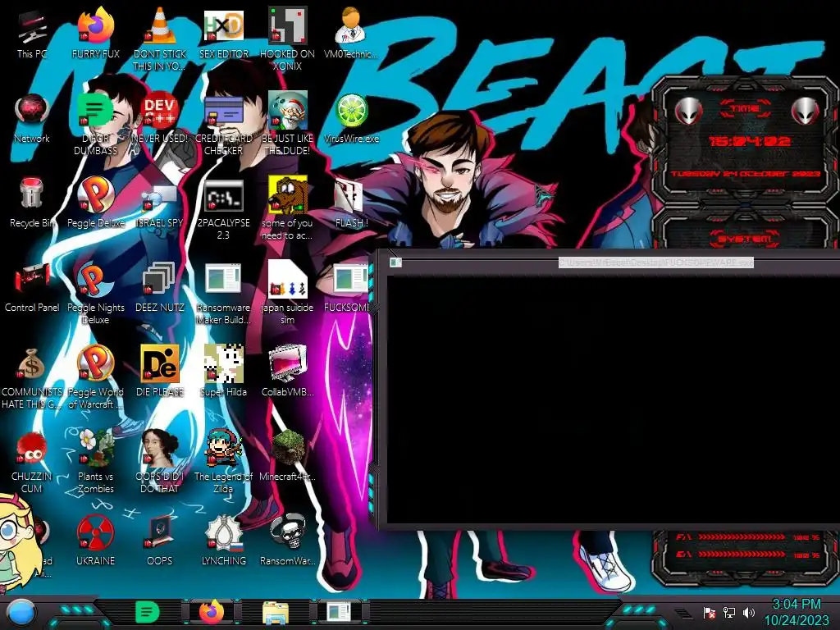Open the FLASH ! desktop icon

pyautogui.click(x=351, y=196)
